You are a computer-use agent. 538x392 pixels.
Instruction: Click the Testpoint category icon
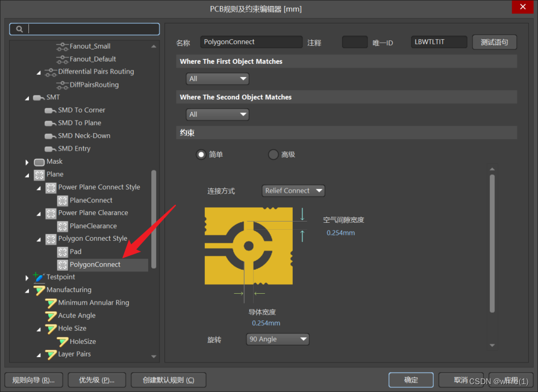(39, 277)
